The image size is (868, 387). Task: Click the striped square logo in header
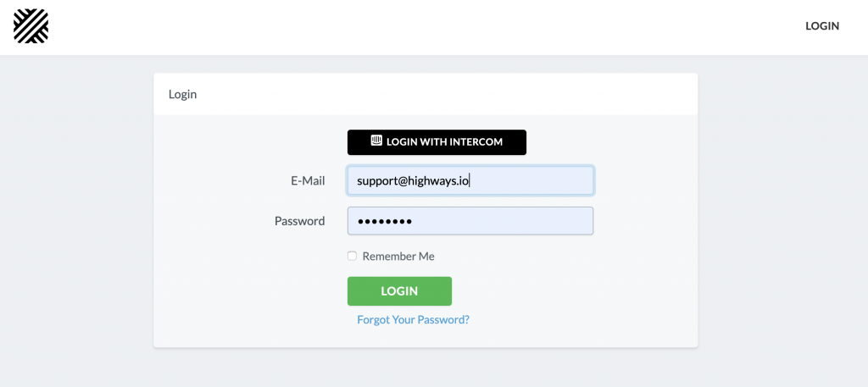coord(31,26)
